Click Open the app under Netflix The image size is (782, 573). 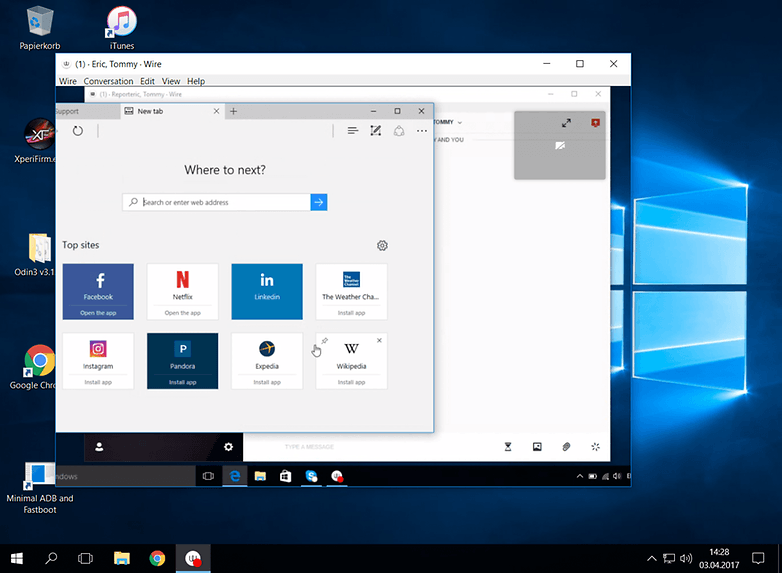click(183, 313)
